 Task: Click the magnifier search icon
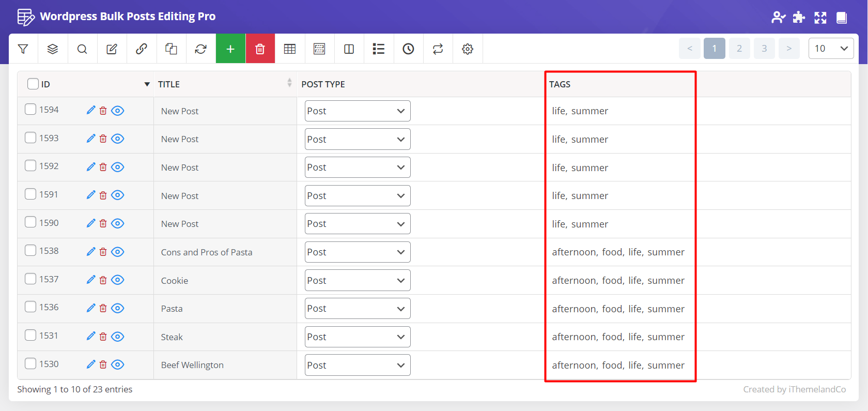[x=82, y=49]
